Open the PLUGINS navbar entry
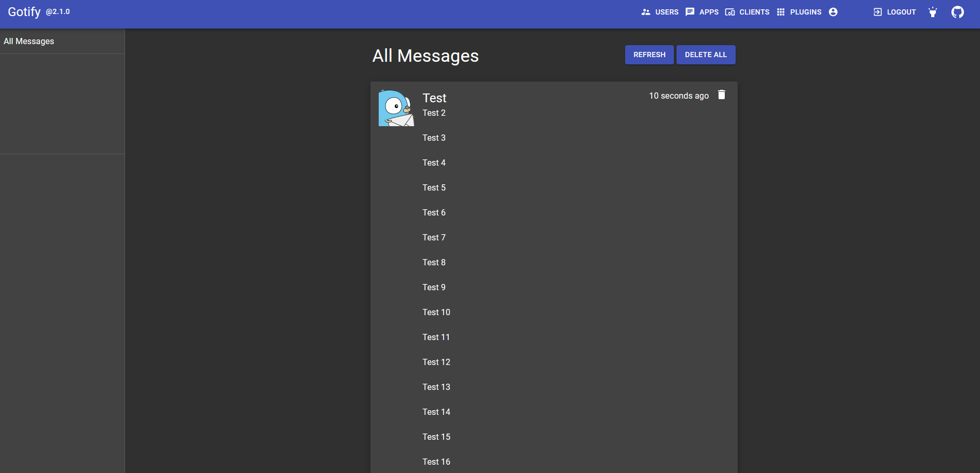Image resolution: width=980 pixels, height=473 pixels. coord(805,11)
